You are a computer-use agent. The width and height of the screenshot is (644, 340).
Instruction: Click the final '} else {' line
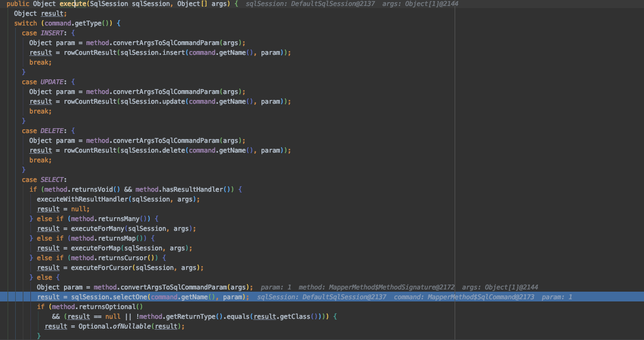(44, 278)
